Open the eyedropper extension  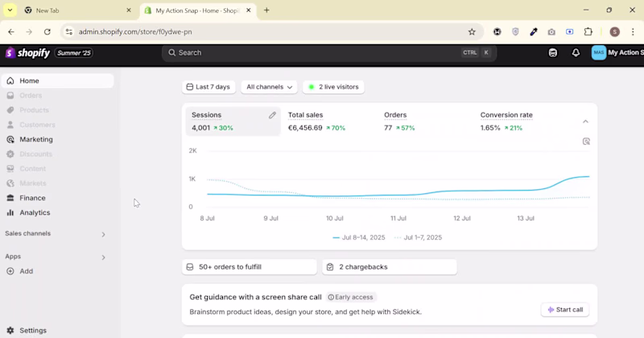pos(534,31)
